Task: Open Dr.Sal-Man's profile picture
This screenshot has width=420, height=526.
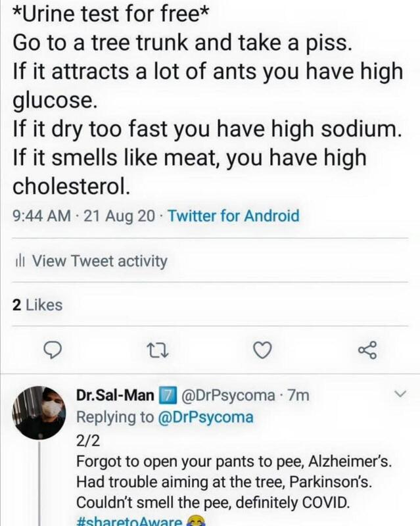Action: coord(39,412)
